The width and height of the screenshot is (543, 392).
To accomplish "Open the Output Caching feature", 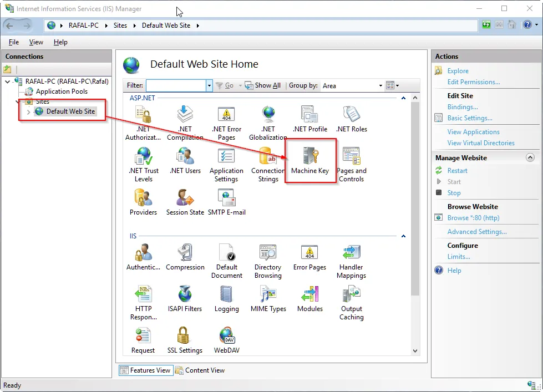I will [352, 303].
